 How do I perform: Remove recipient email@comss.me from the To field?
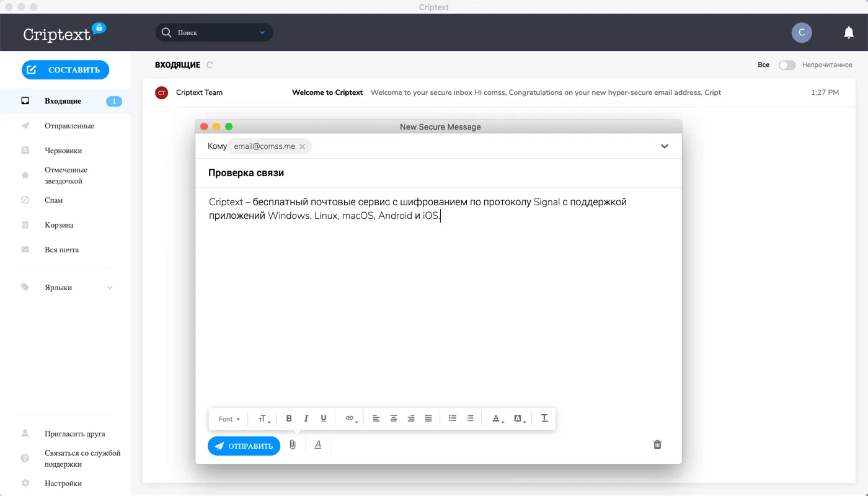[x=303, y=147]
